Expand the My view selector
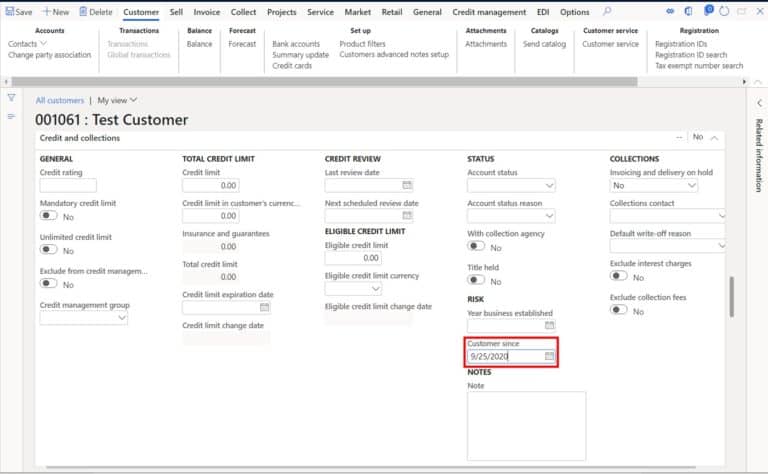This screenshot has height=474, width=768. (x=117, y=100)
